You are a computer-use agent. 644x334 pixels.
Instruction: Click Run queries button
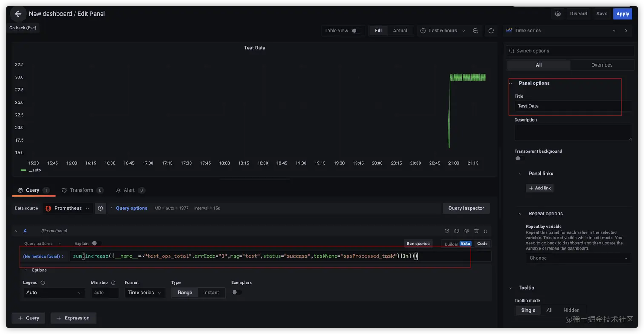pyautogui.click(x=418, y=244)
